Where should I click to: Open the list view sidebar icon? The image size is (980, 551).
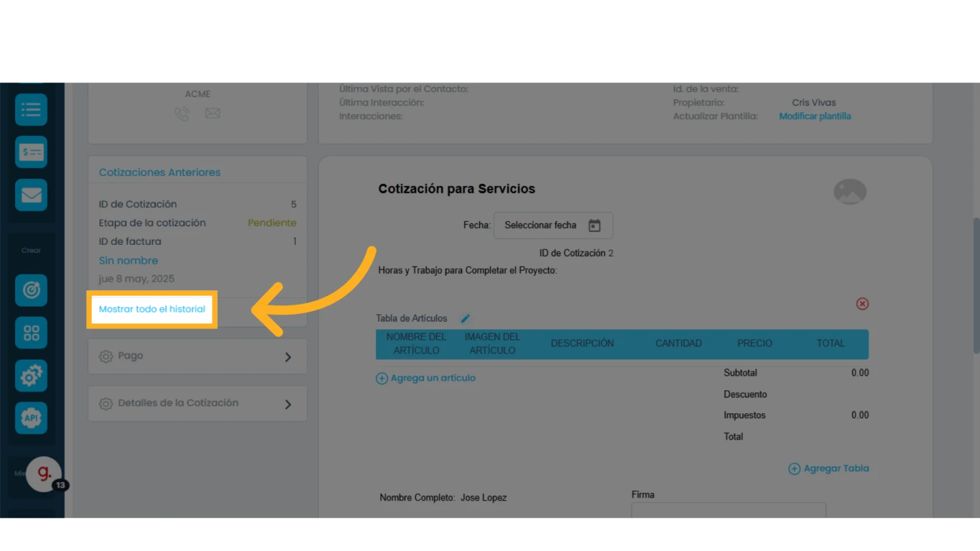[x=31, y=110]
